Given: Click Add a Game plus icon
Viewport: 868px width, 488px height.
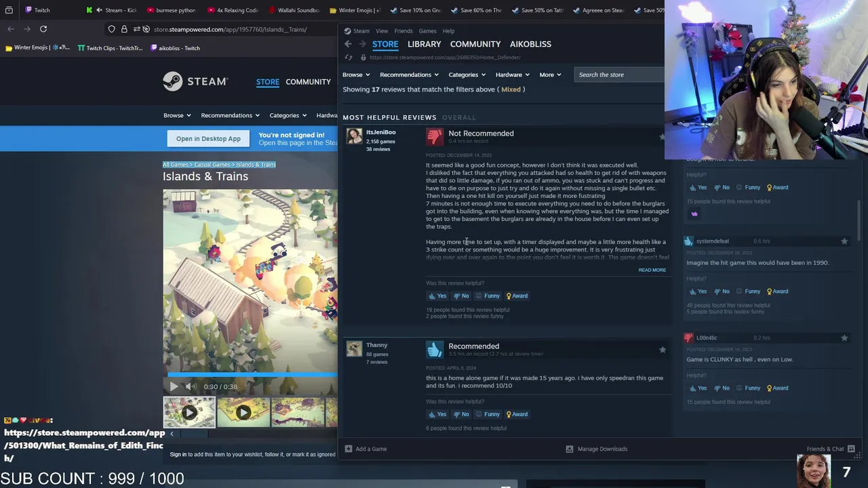Looking at the screenshot, I should pos(348,449).
